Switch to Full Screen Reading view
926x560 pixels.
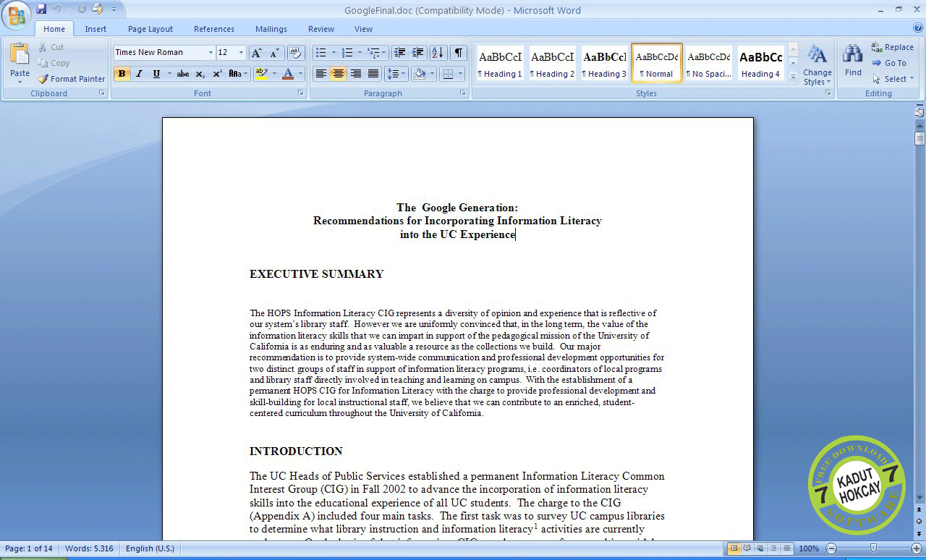[x=747, y=548]
